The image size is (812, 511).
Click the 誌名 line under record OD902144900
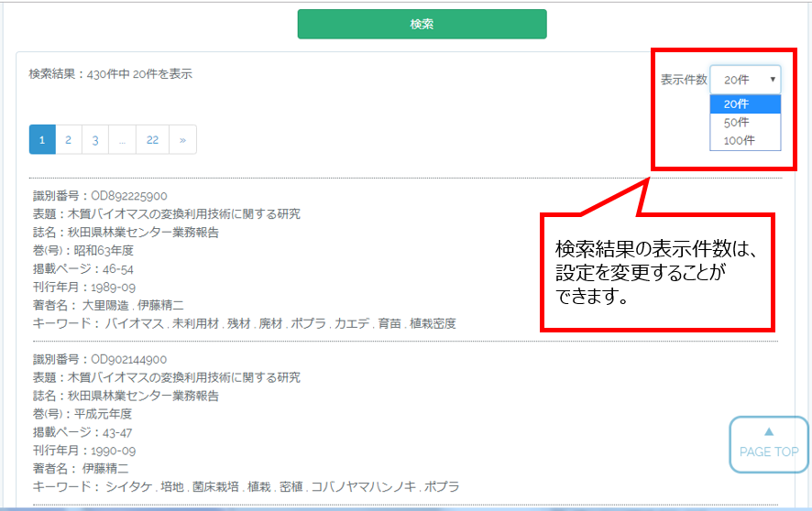(126, 396)
